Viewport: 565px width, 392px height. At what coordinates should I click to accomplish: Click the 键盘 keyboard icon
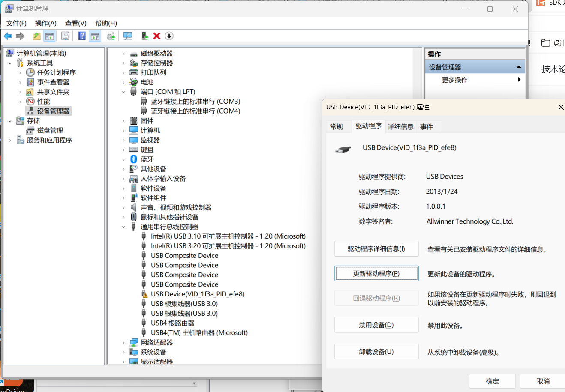134,150
